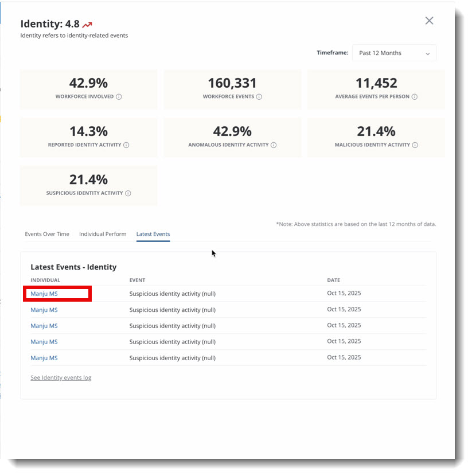
Task: Click info icon beside Malicious Identity Activity
Action: (x=415, y=145)
